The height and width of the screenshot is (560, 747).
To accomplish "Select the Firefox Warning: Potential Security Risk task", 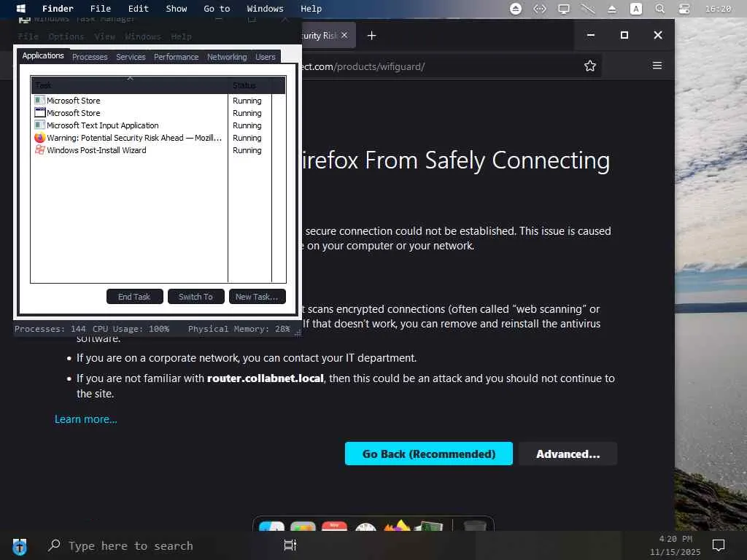I will click(x=128, y=138).
